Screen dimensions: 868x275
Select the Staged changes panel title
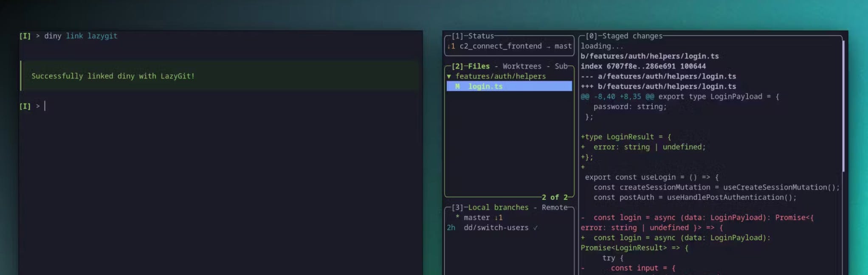pos(632,36)
